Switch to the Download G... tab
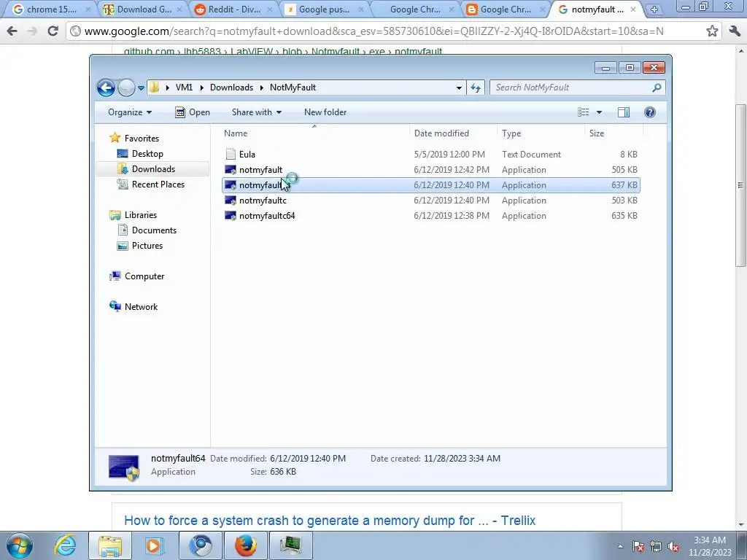The image size is (747, 560). click(x=144, y=9)
